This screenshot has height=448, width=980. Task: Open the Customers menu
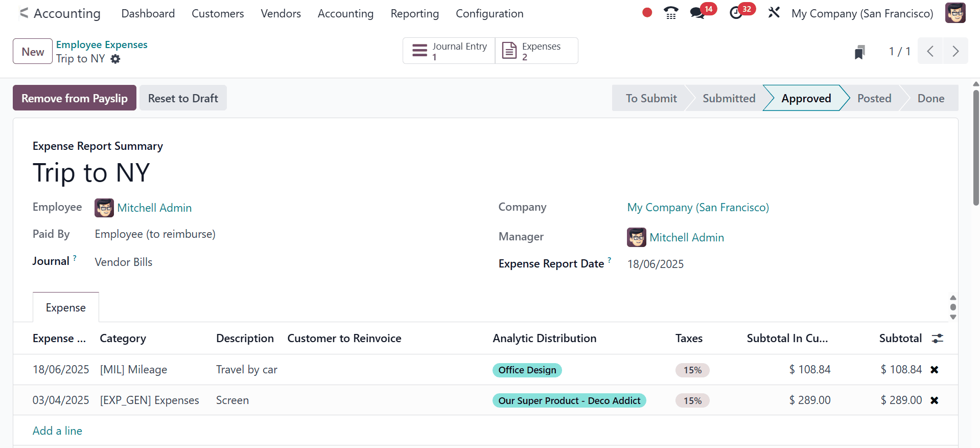218,13
